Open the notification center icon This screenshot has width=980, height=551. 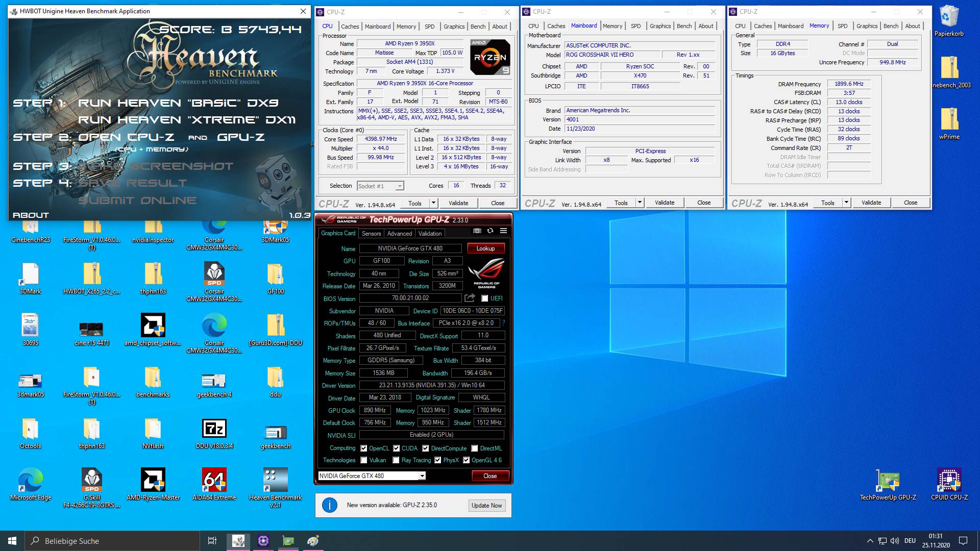(963, 541)
